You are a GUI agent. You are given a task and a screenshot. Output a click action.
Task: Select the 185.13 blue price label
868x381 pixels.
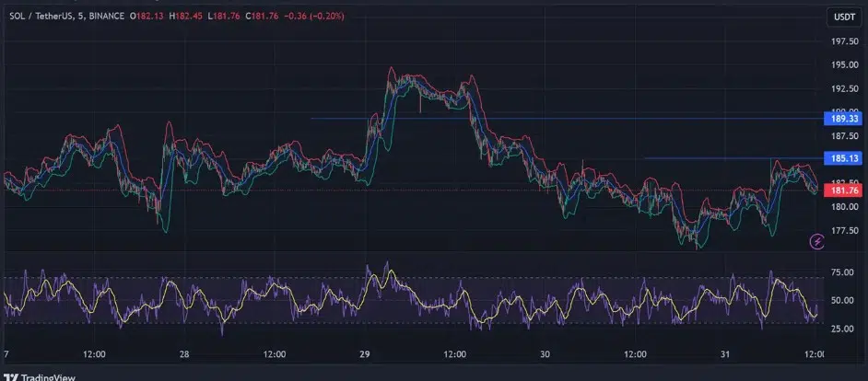844,158
